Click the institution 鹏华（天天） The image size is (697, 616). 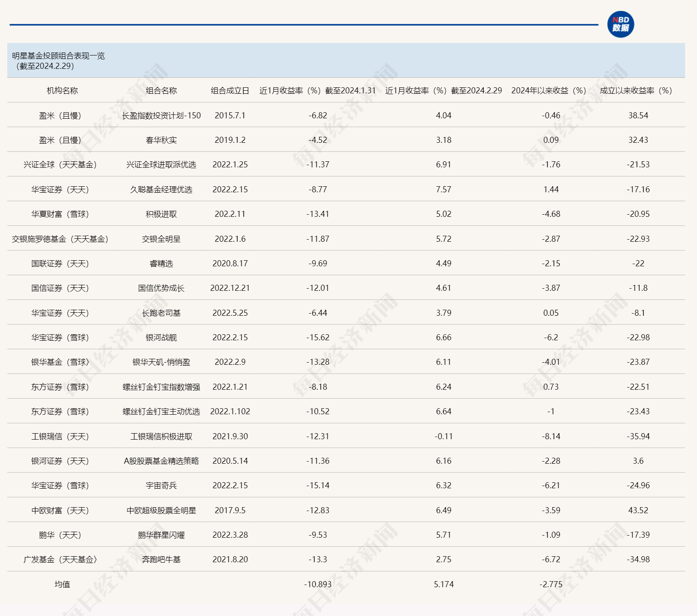[x=60, y=535]
